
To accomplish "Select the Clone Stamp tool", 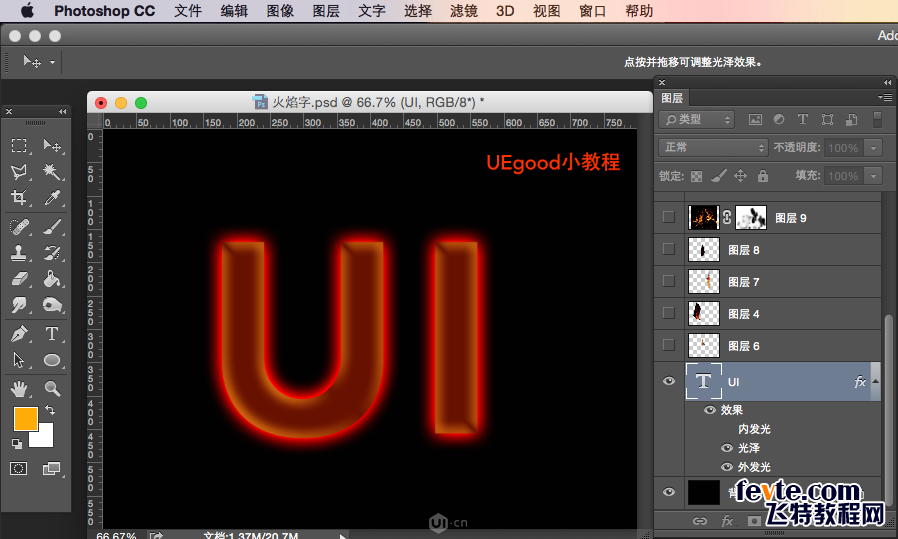I will pos(19,253).
